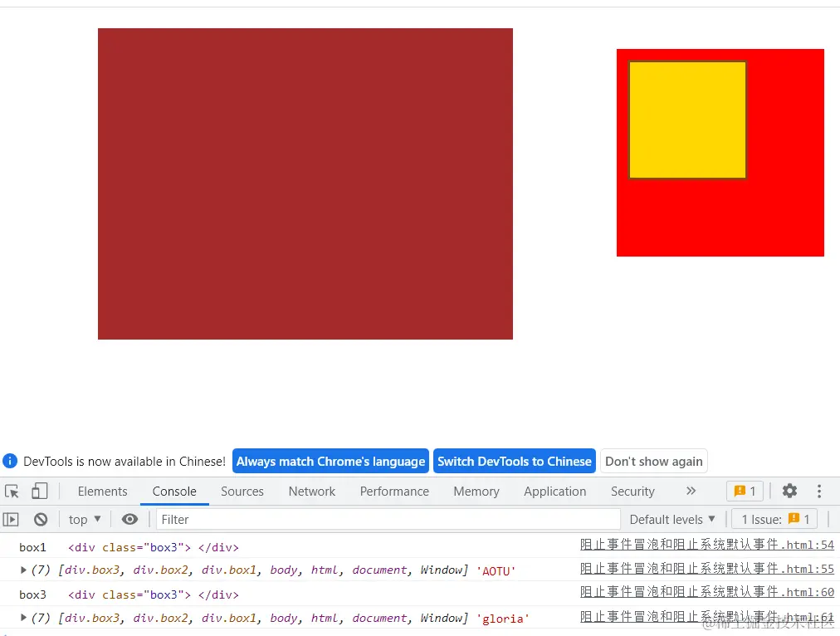The image size is (840, 636).
Task: Switch to the Performance tab
Action: pos(394,492)
